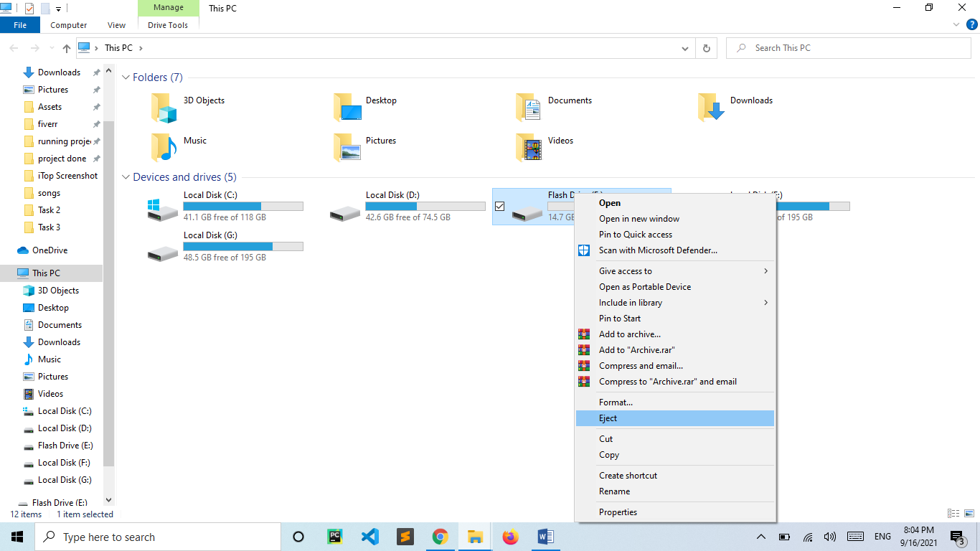The image size is (980, 551).
Task: Click the Local Disk C: capacity bar
Action: [242, 205]
